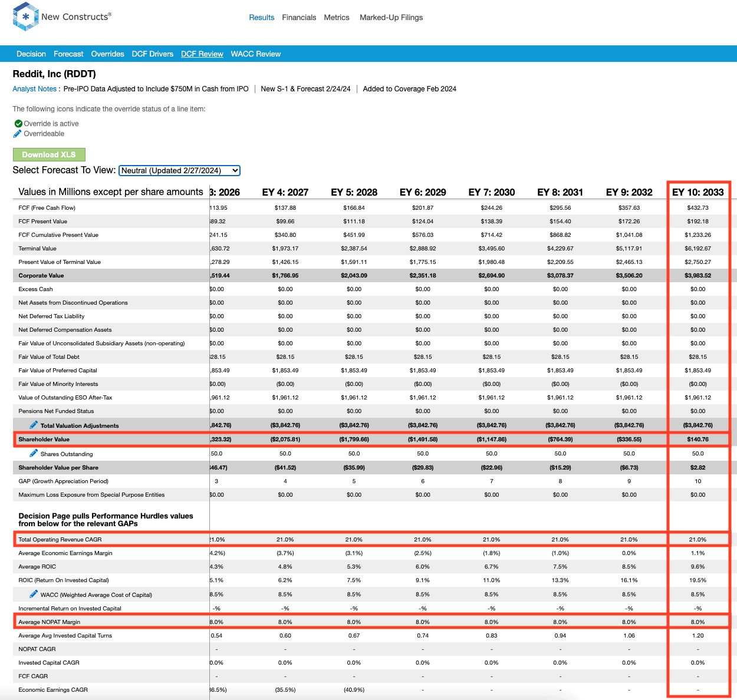
Task: Click the Added to Coverage Feb 2024 note
Action: (x=410, y=89)
